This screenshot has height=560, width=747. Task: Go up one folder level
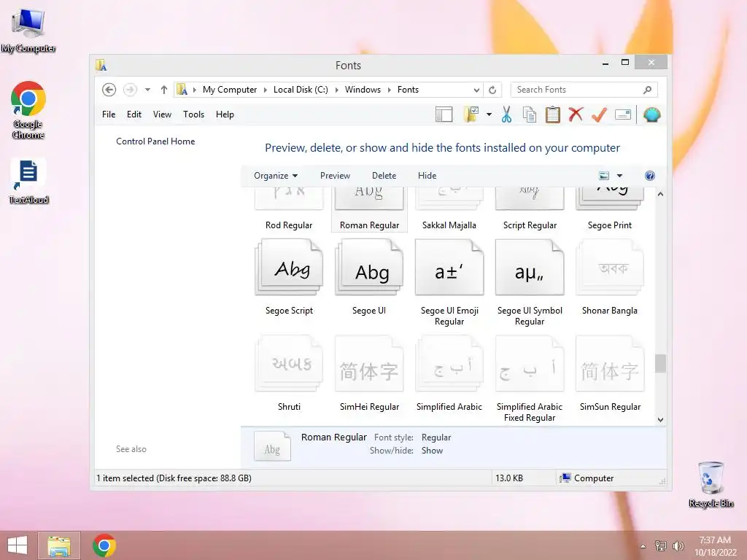[x=164, y=90]
